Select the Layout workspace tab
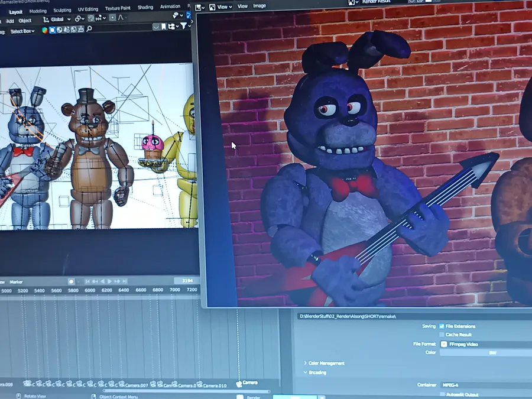The height and width of the screenshot is (399, 532). click(15, 12)
